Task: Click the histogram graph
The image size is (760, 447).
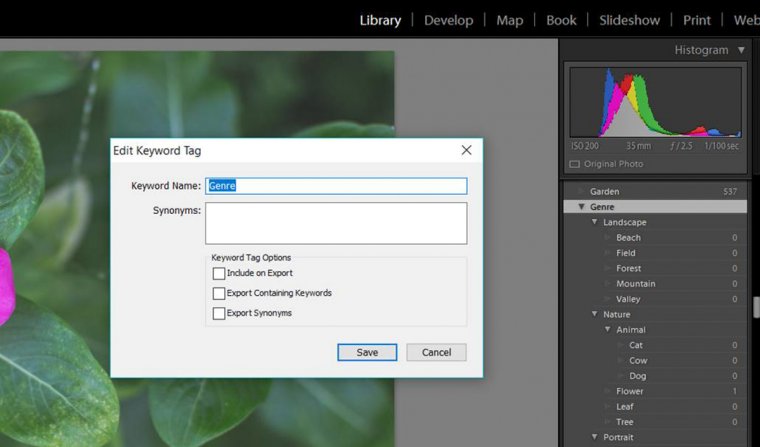Action: point(655,102)
